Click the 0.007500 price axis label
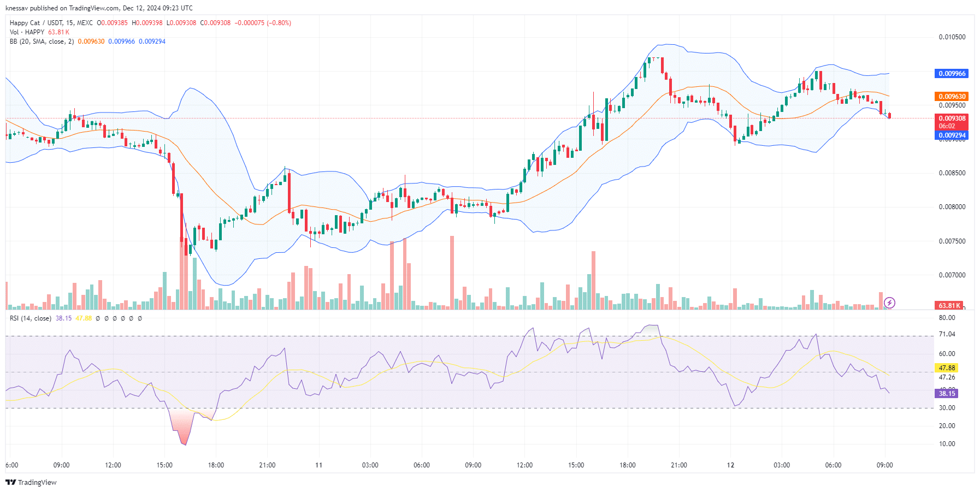 tap(952, 241)
